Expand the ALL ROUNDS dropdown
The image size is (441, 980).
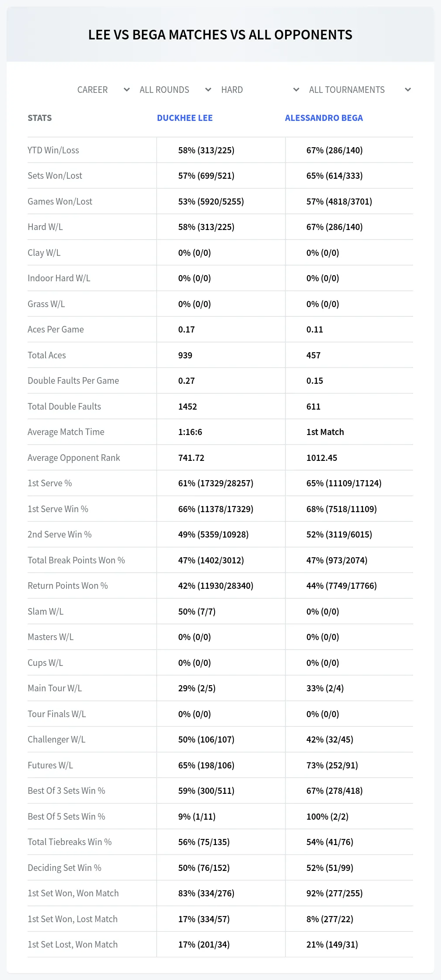pyautogui.click(x=174, y=90)
